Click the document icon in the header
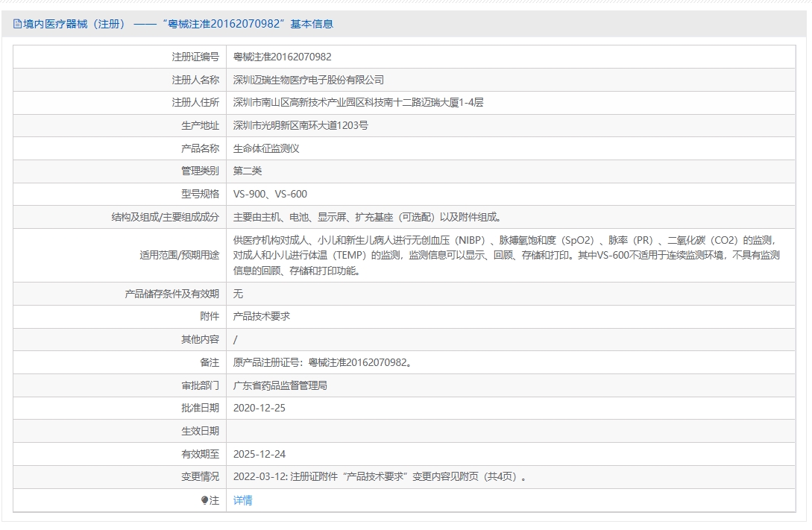This screenshot has height=530, width=812. [x=17, y=24]
